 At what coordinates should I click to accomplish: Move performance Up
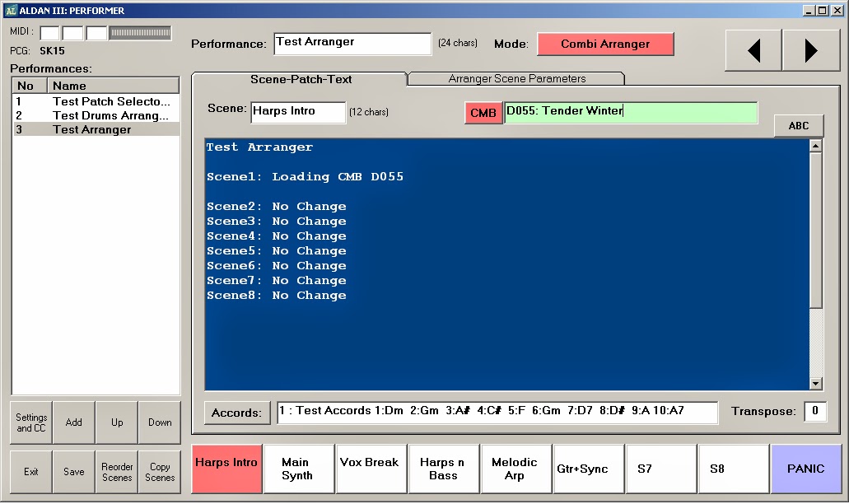click(x=117, y=422)
